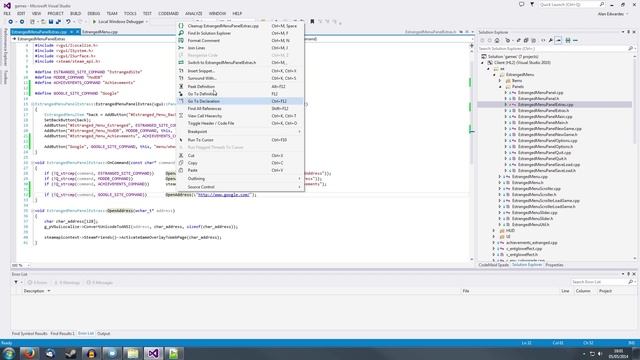Click the Undo toolbar icon
640x360 pixels.
[68, 22]
